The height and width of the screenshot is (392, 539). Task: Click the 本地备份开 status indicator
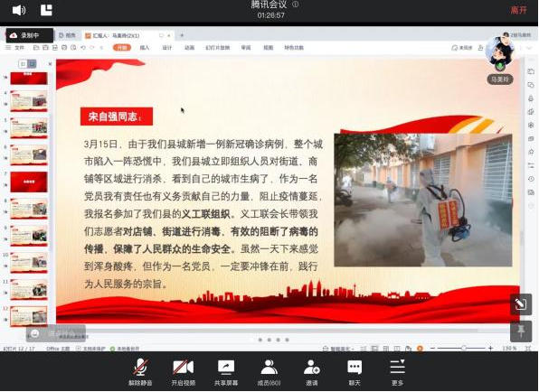[x=125, y=349]
